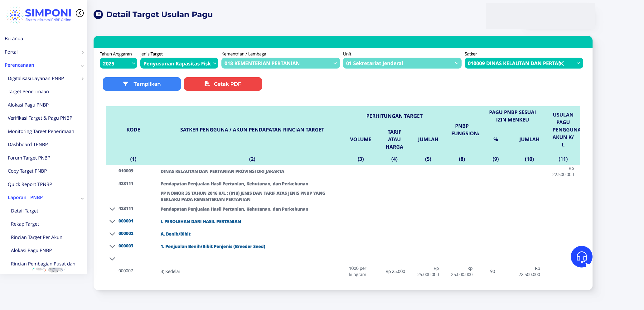Collapse row 000001 chevron toggle
Image resolution: width=644 pixels, height=310 pixels.
112,222
